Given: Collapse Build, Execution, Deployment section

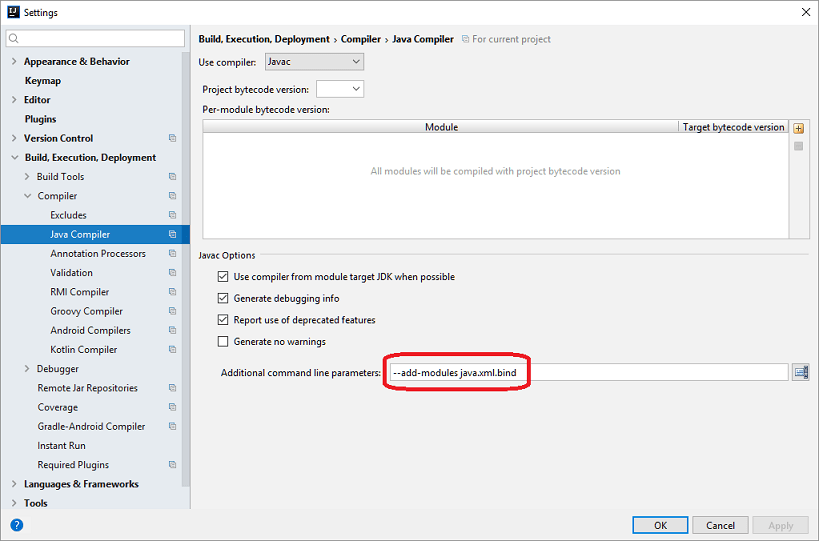Looking at the screenshot, I should (14, 158).
